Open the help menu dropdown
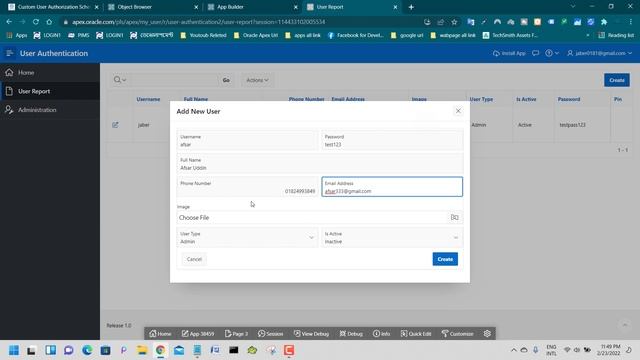This screenshot has width=640, height=360. tap(552, 53)
